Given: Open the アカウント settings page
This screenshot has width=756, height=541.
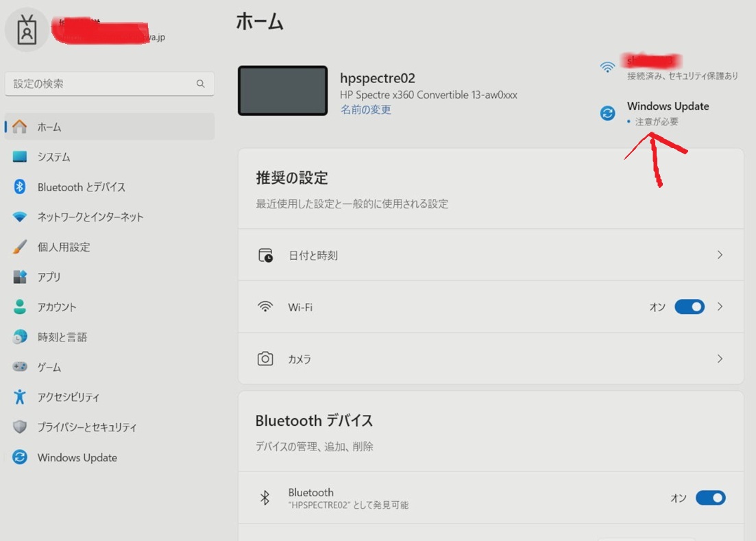Looking at the screenshot, I should (110, 306).
